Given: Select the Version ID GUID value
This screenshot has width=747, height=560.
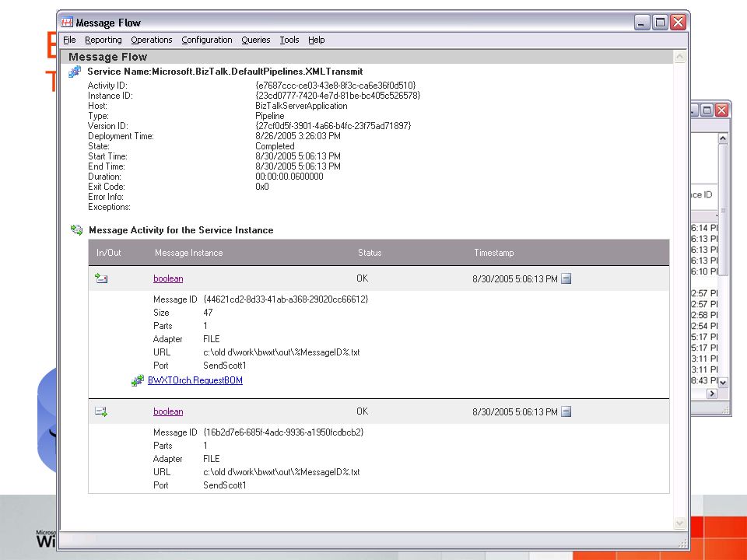Looking at the screenshot, I should click(334, 126).
